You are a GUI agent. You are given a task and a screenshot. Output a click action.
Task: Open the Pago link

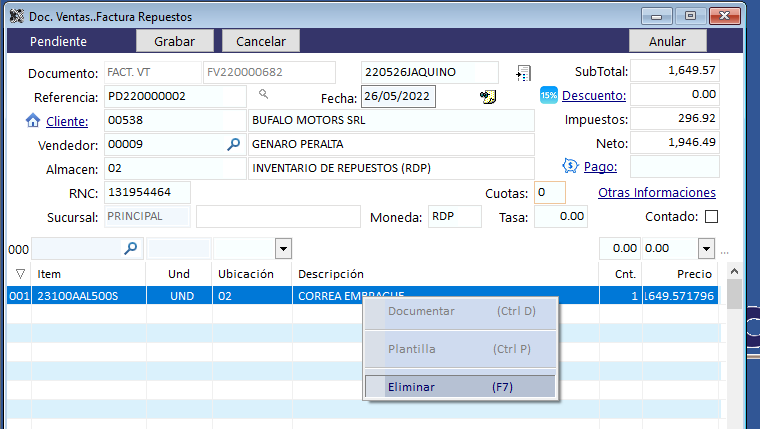600,167
